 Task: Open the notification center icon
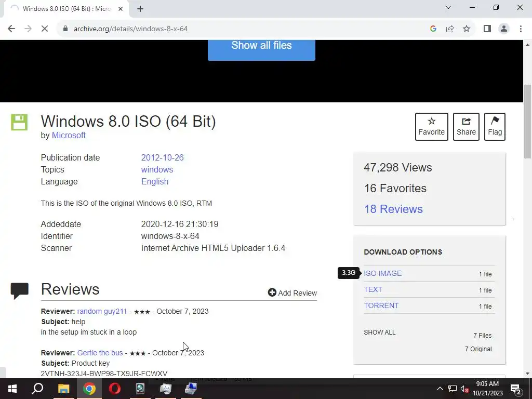[516, 389]
